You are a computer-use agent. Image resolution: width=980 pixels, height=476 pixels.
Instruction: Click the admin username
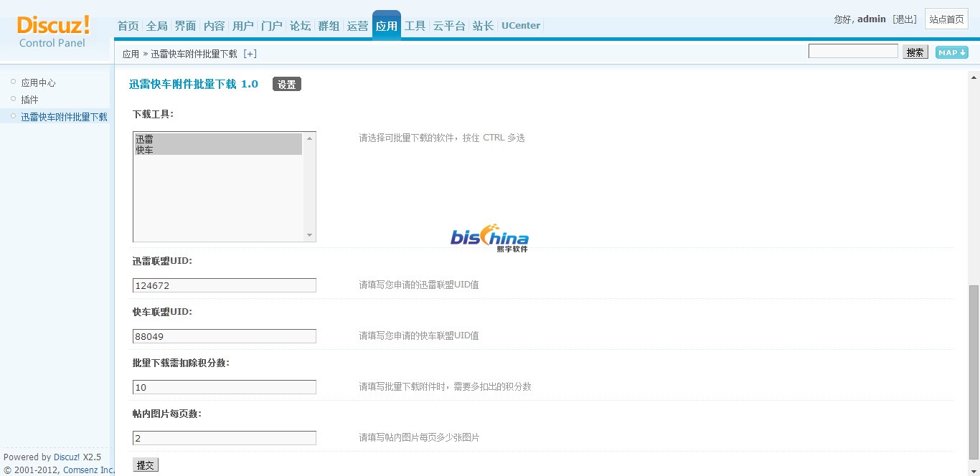872,19
